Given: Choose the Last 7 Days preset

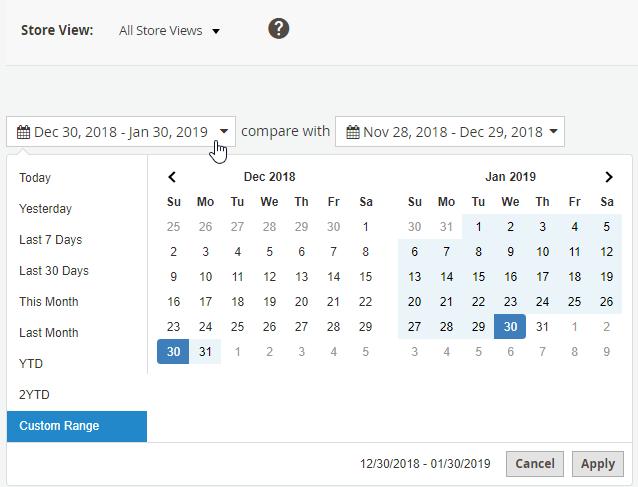Looking at the screenshot, I should click(50, 240).
